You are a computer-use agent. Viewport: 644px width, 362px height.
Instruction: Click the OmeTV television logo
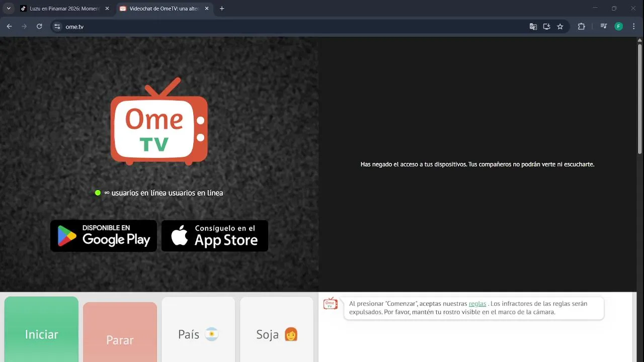[x=159, y=121]
